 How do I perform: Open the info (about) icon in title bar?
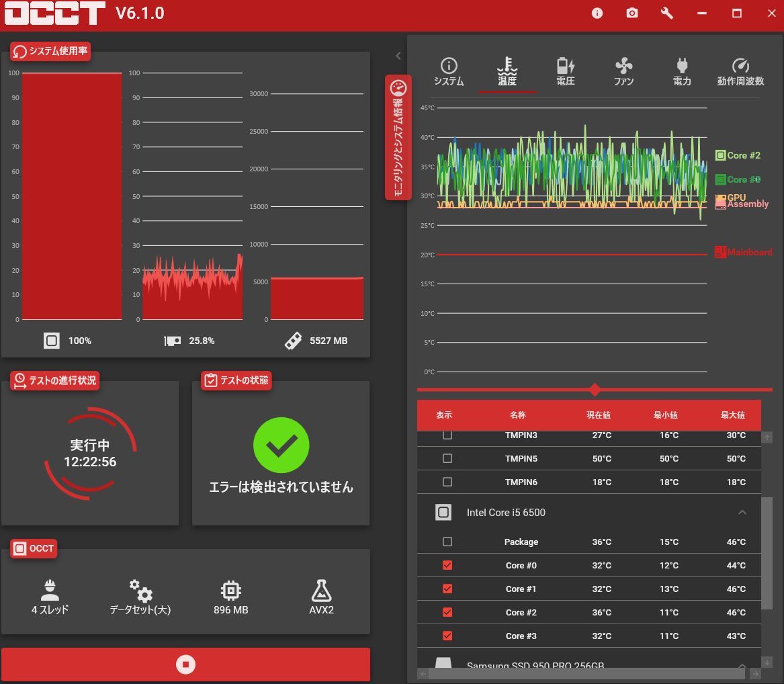click(597, 13)
